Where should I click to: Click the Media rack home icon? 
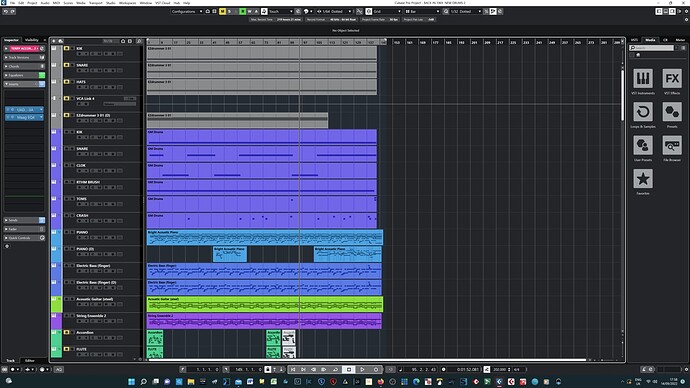[638, 55]
